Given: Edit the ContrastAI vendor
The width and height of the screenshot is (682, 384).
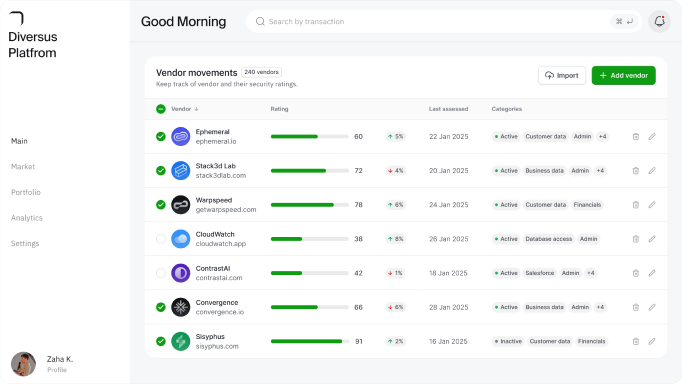Looking at the screenshot, I should point(652,273).
